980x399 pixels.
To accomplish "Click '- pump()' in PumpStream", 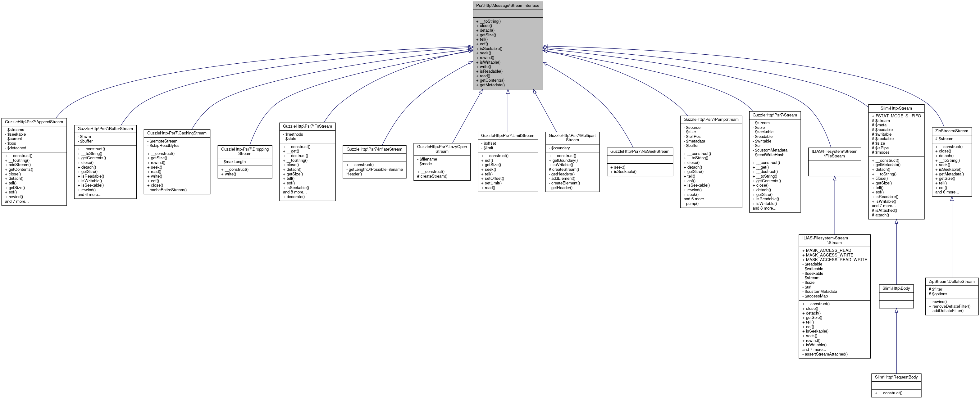I will (691, 203).
